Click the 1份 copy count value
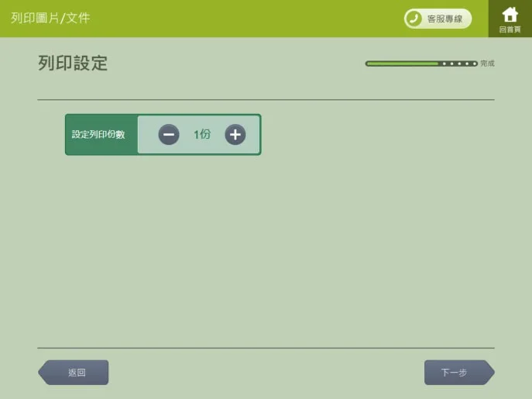The height and width of the screenshot is (399, 532). [202, 135]
